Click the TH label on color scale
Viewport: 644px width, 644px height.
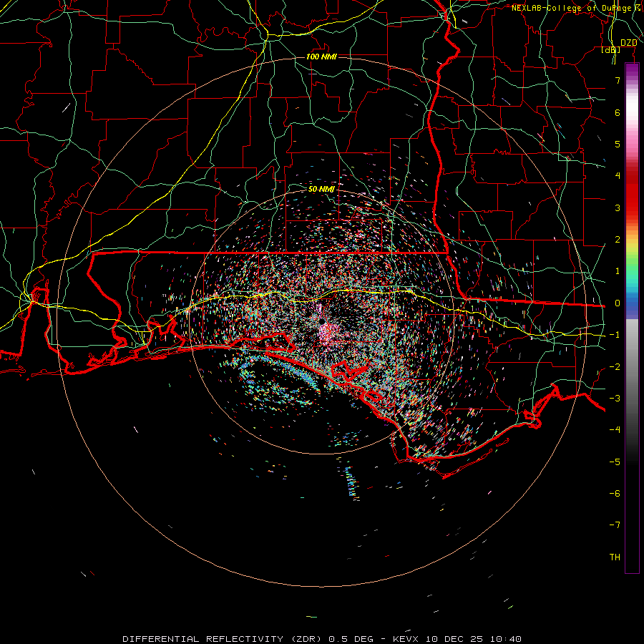point(615,557)
